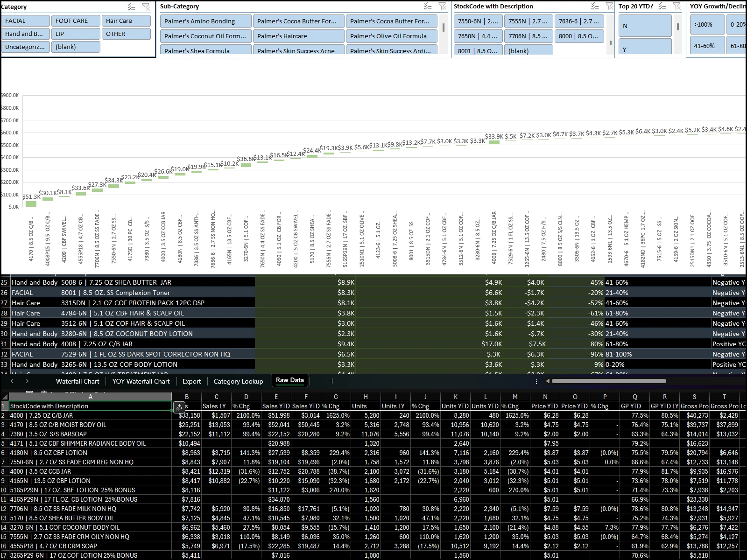
Task: Clear the filter on the Category slicer
Action: 146,7
